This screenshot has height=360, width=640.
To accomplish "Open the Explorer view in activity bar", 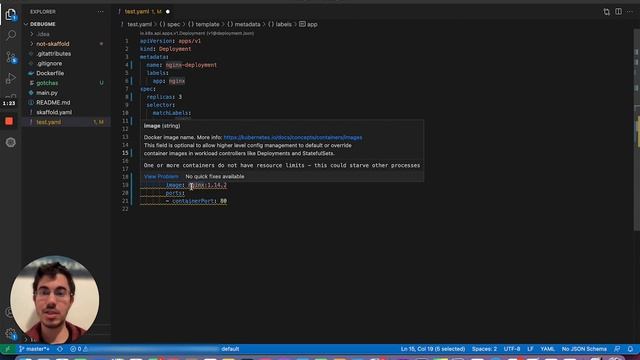I will point(11,15).
